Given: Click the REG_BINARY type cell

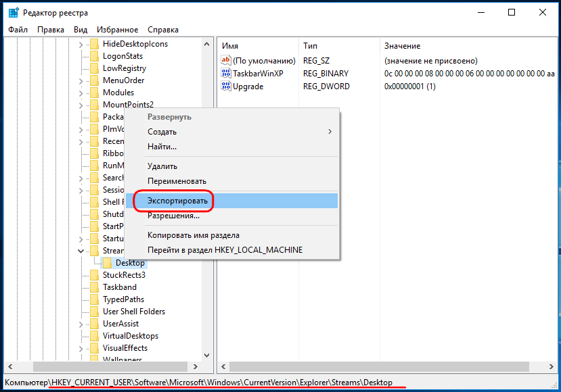Looking at the screenshot, I should [x=326, y=74].
